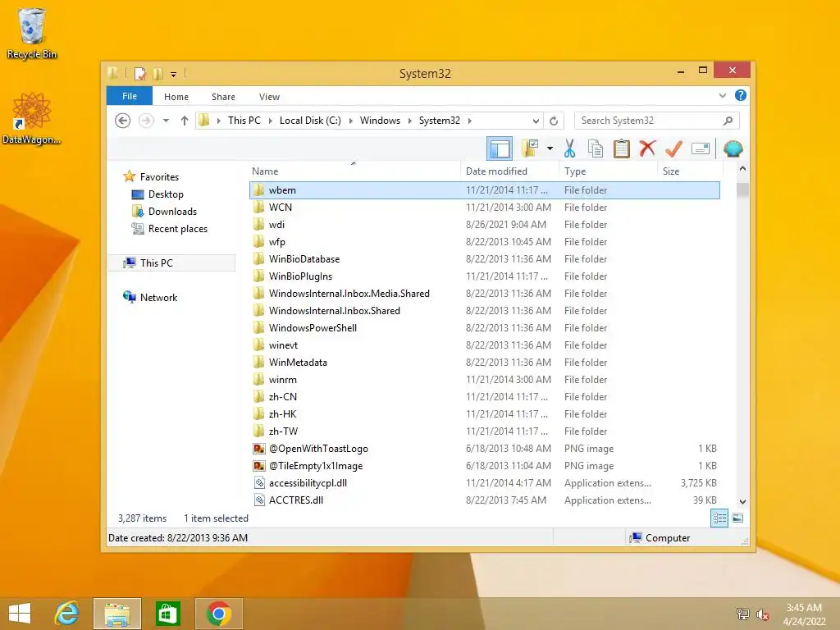Expand the ribbon with the chevron
Viewport: 840px width, 630px height.
point(723,95)
